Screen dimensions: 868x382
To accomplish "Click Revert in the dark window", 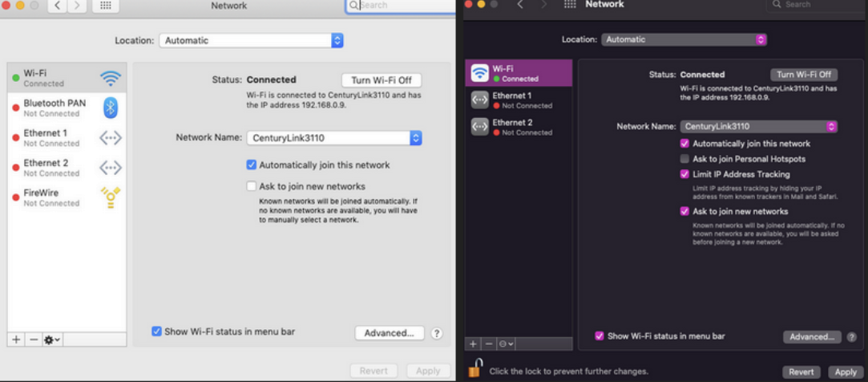I will 801,372.
